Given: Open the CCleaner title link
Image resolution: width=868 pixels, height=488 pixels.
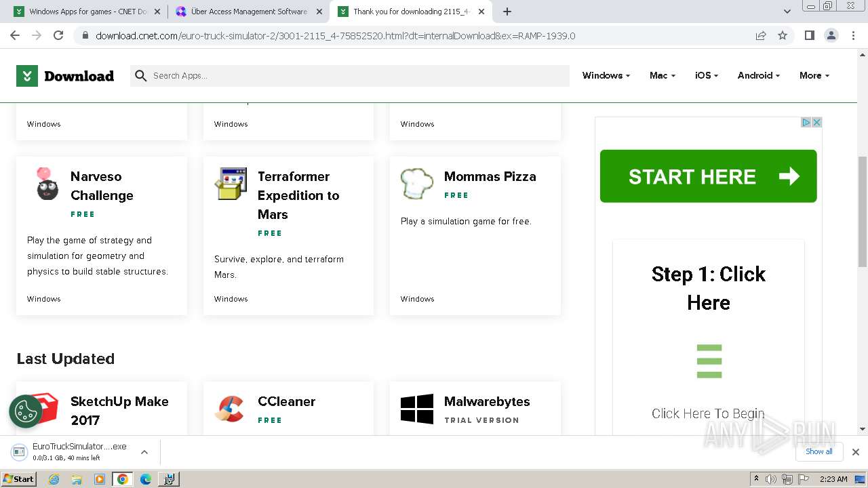Looking at the screenshot, I should pos(286,401).
